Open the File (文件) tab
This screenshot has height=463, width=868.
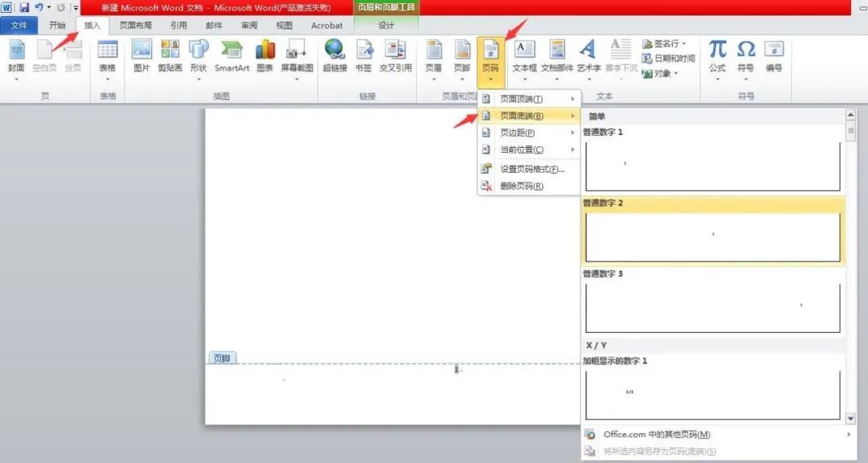tap(18, 26)
